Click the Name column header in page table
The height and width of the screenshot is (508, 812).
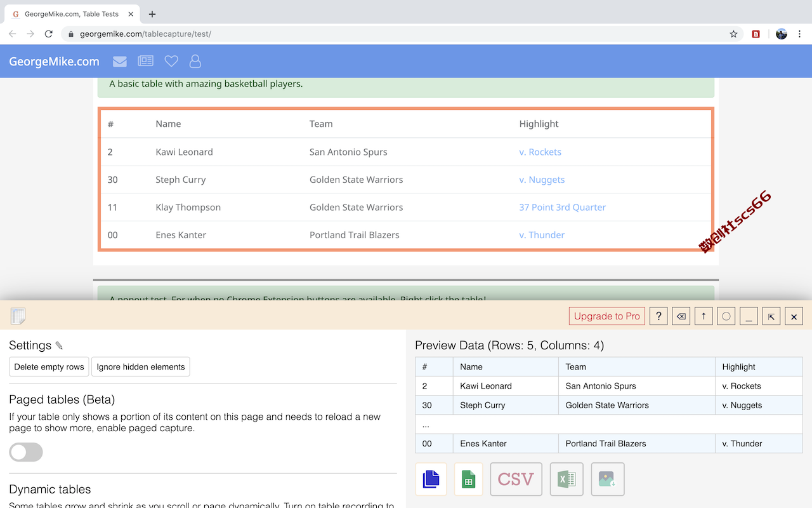pyautogui.click(x=168, y=124)
